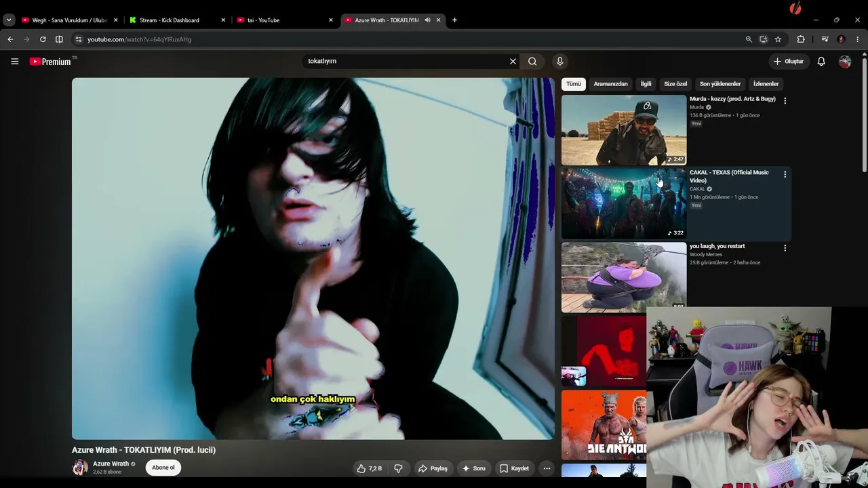Bookmark this page with star icon
Screen dimensions: 868x488
coord(778,39)
